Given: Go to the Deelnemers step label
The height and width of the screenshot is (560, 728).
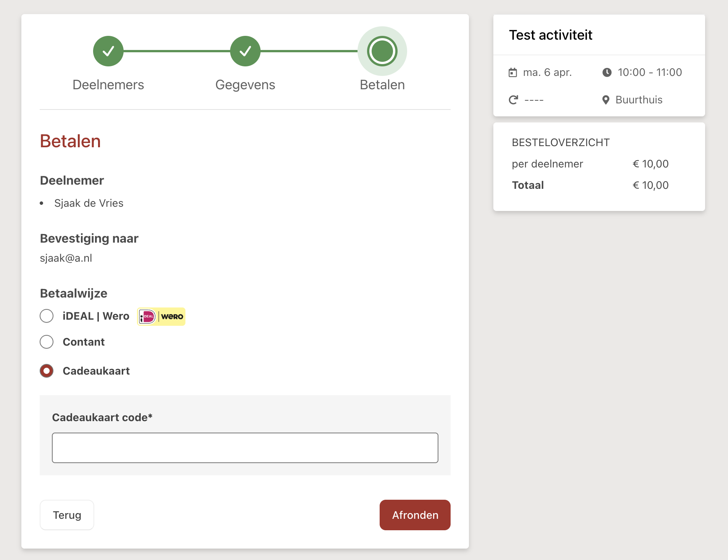Looking at the screenshot, I should pos(108,85).
